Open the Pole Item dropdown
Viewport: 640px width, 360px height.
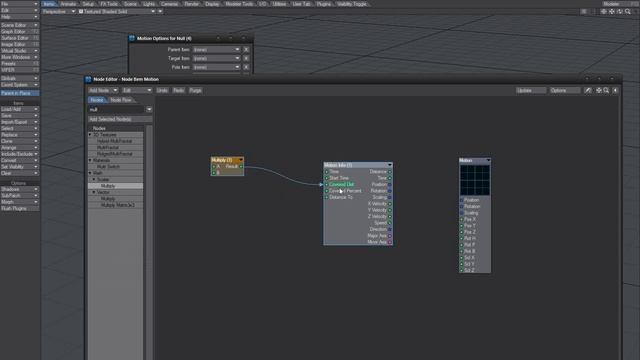click(x=216, y=67)
